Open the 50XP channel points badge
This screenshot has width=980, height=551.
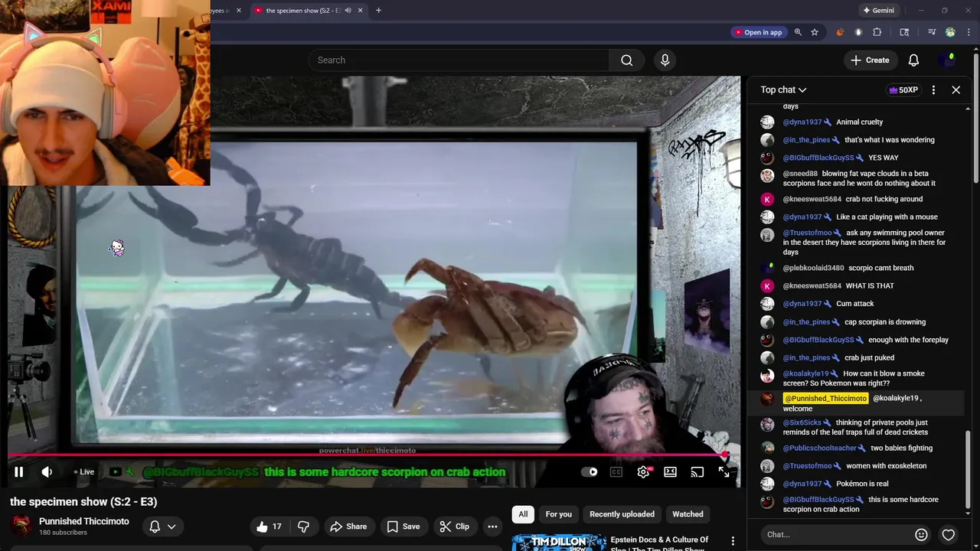coord(903,90)
